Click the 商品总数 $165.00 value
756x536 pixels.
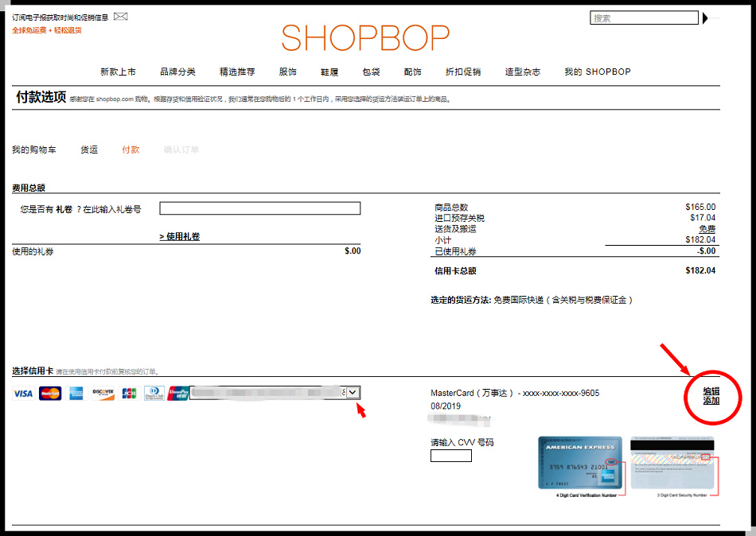tap(700, 208)
